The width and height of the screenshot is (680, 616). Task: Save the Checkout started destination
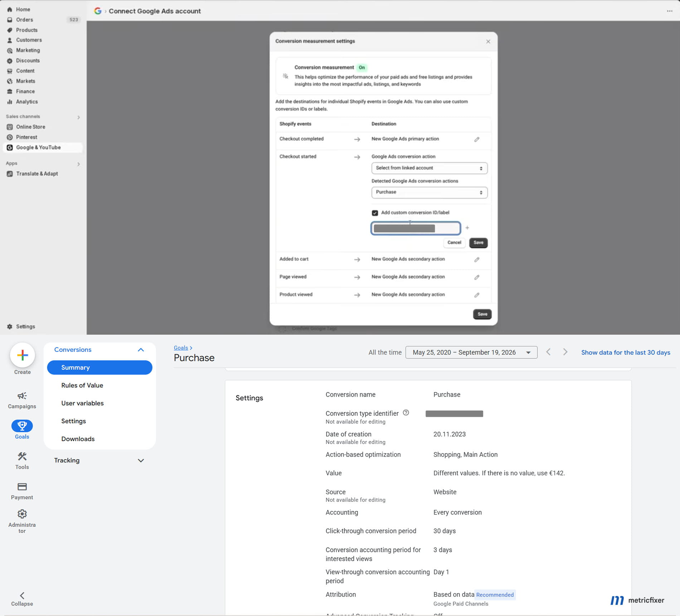[x=478, y=243]
